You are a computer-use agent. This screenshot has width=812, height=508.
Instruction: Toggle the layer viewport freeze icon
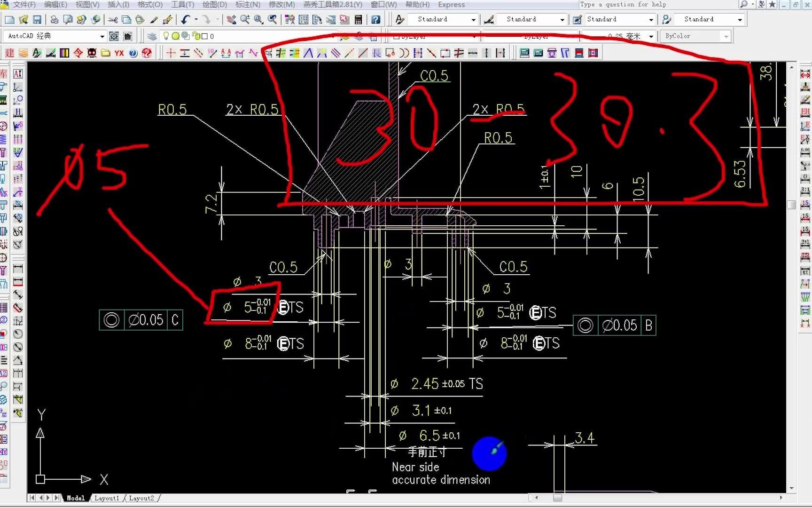186,36
